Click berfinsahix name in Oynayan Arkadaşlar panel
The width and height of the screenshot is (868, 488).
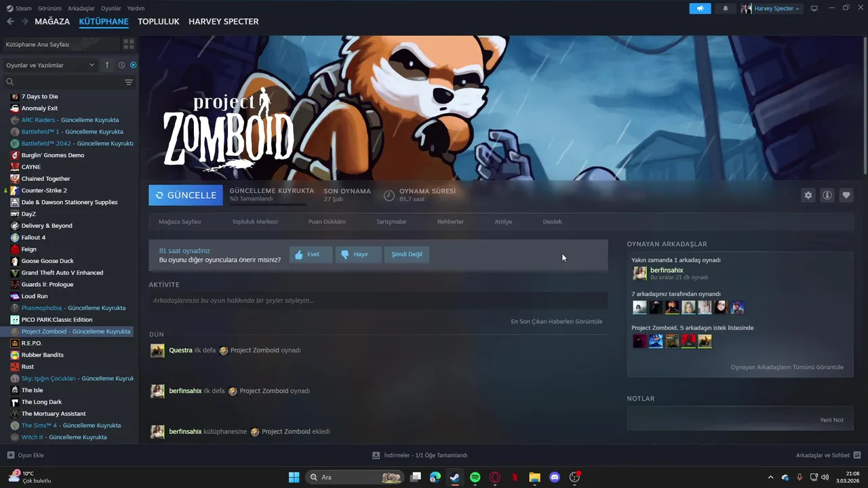tap(667, 270)
